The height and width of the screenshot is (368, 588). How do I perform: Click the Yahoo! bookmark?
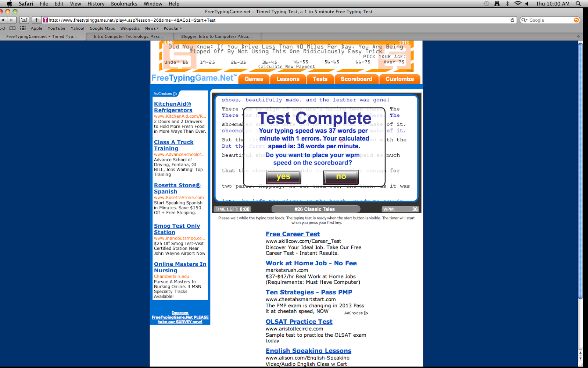click(77, 28)
